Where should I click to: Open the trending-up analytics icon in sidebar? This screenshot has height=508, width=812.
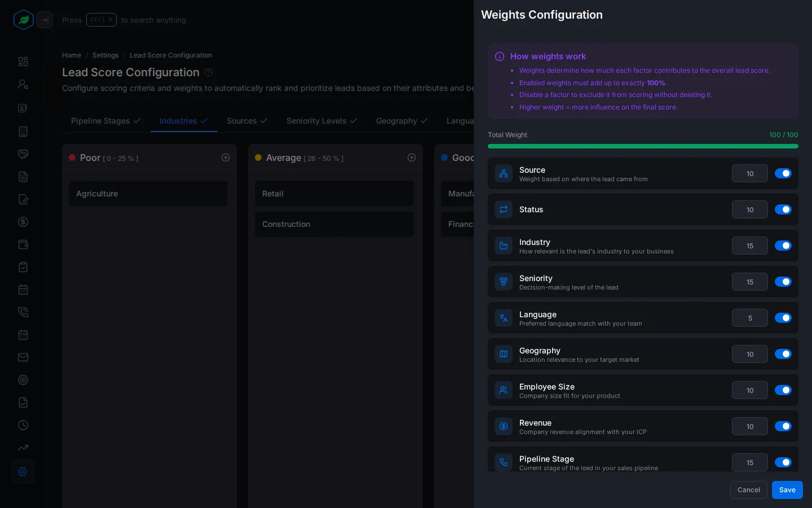pyautogui.click(x=23, y=448)
